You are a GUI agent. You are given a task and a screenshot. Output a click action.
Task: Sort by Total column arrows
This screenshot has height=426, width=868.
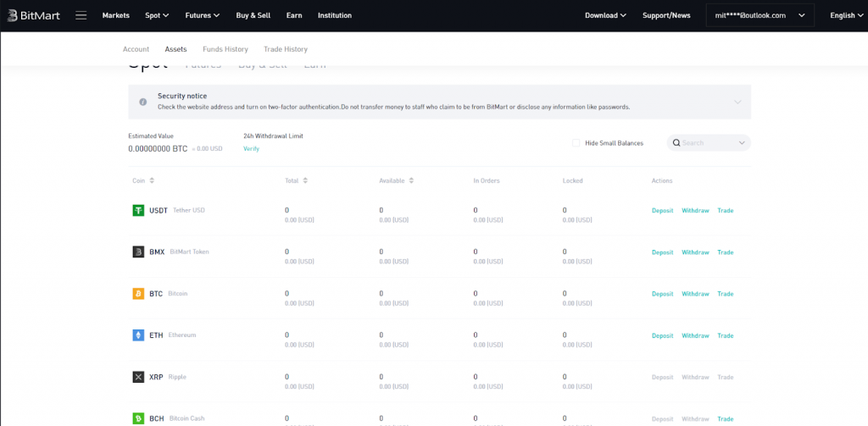305,181
